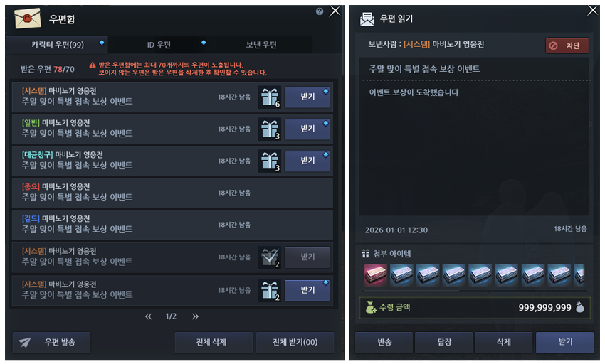Click the gift icon on the [대금청구] mail
Screen dimensions: 605x364
[269, 161]
